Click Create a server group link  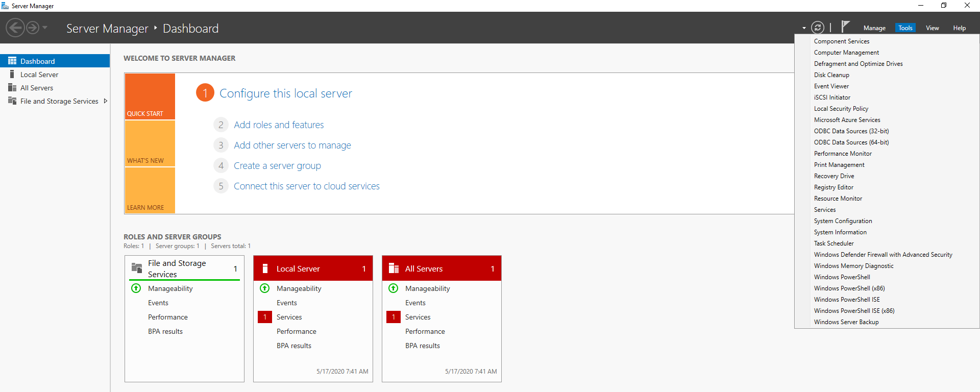coord(277,166)
